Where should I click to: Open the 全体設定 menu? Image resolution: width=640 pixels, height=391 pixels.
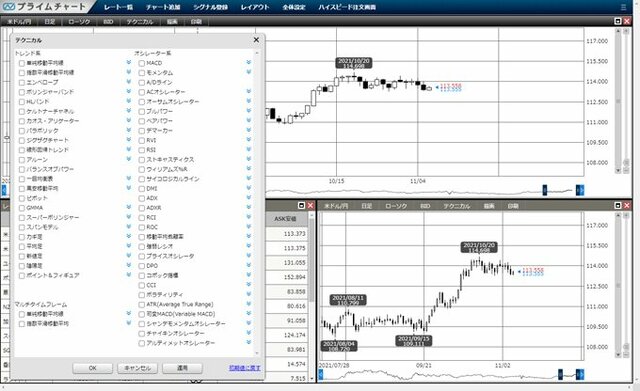click(x=294, y=7)
